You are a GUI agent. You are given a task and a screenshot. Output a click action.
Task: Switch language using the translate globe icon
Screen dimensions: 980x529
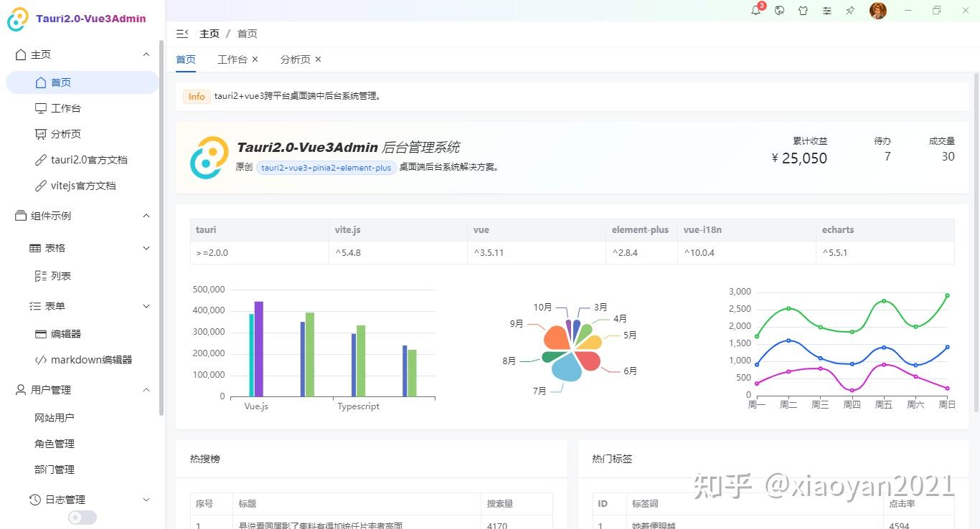click(x=779, y=11)
